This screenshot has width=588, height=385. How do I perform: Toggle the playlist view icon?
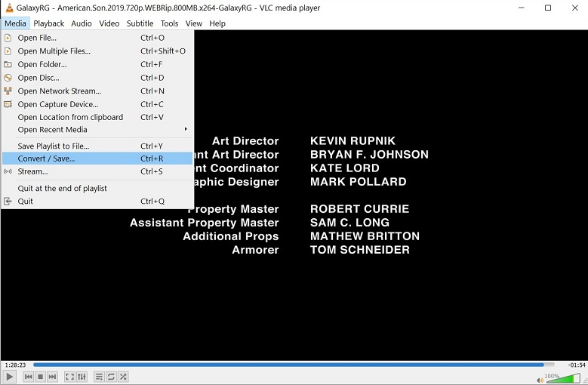(x=99, y=377)
